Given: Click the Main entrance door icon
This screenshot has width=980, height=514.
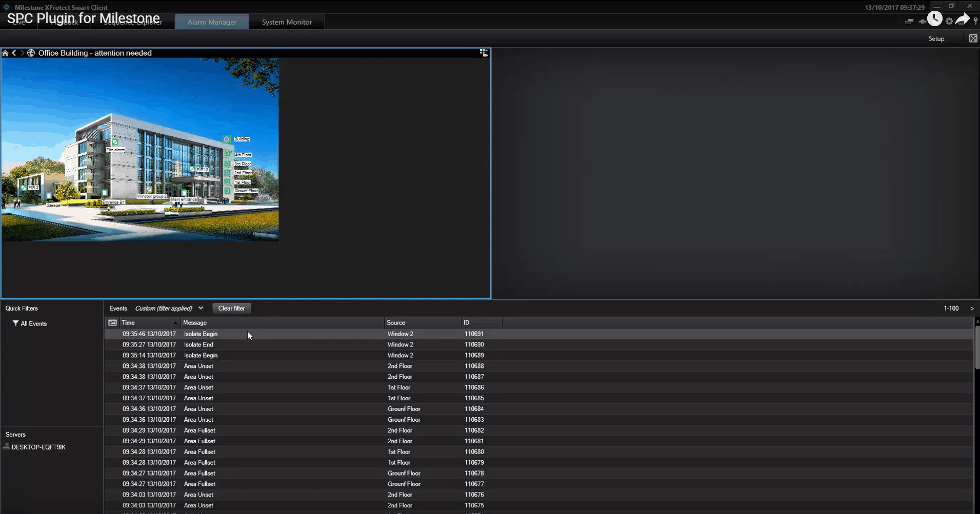Looking at the screenshot, I should tap(184, 194).
